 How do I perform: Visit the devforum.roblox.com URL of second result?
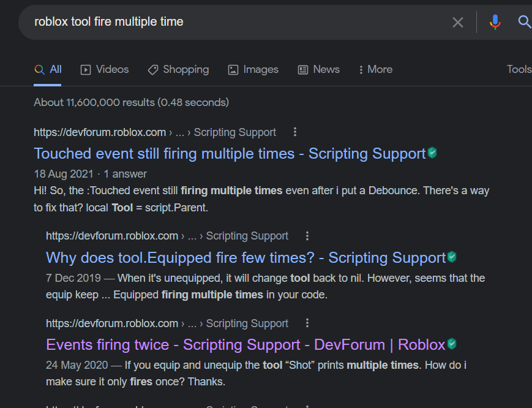[x=112, y=235]
